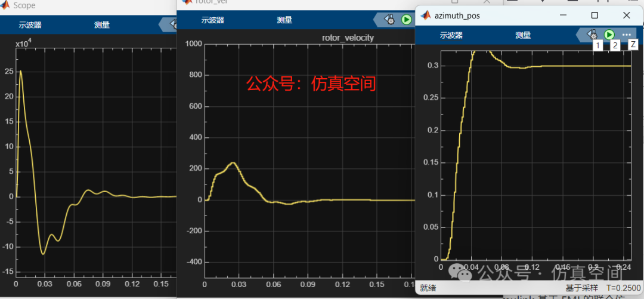Select 测量 tab in rotor_vel window
Screen dimensions: 644x299
284,20
